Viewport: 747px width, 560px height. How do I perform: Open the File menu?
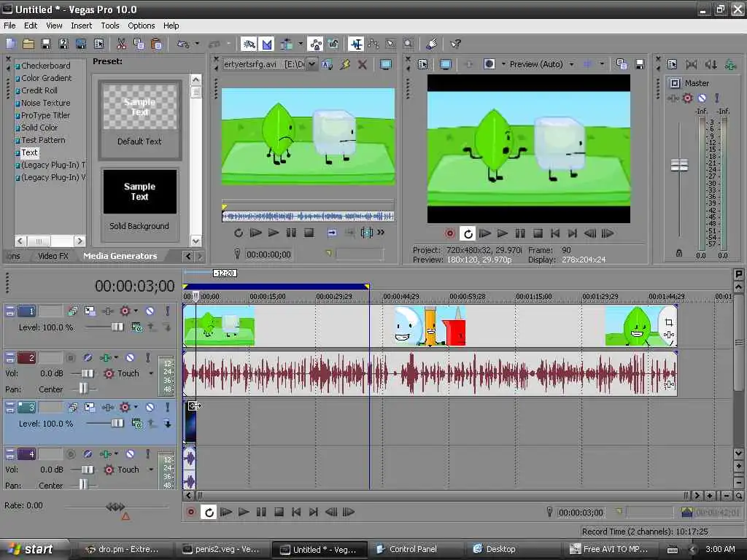[9, 26]
